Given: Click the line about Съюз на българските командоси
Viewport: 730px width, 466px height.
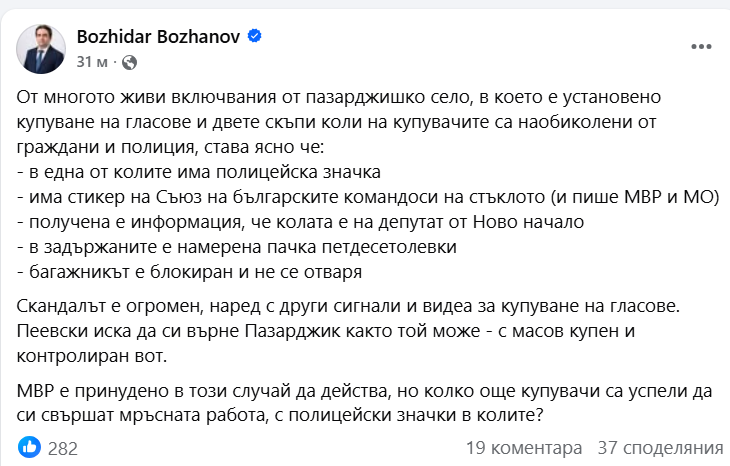Looking at the screenshot, I should (x=370, y=198).
